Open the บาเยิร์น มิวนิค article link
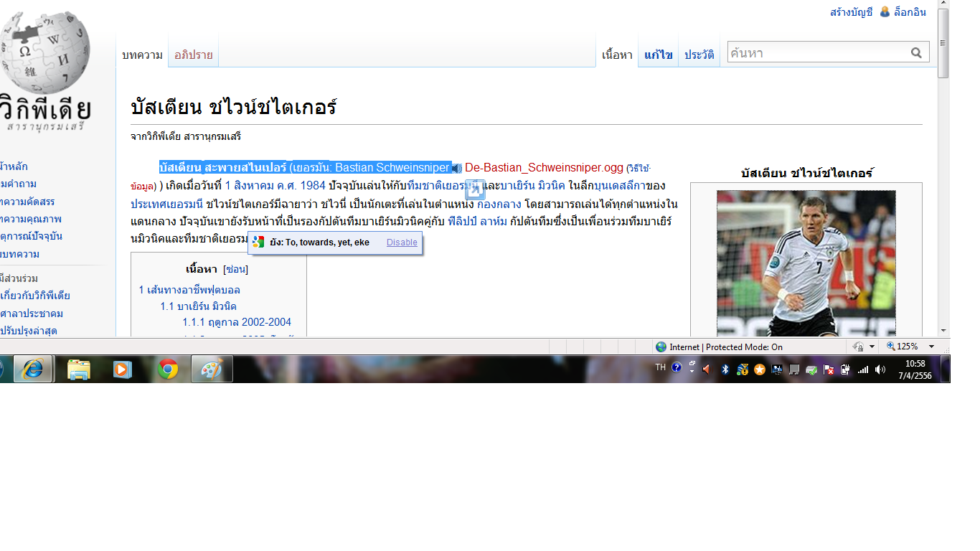Viewport: 980px width, 551px height. (532, 186)
